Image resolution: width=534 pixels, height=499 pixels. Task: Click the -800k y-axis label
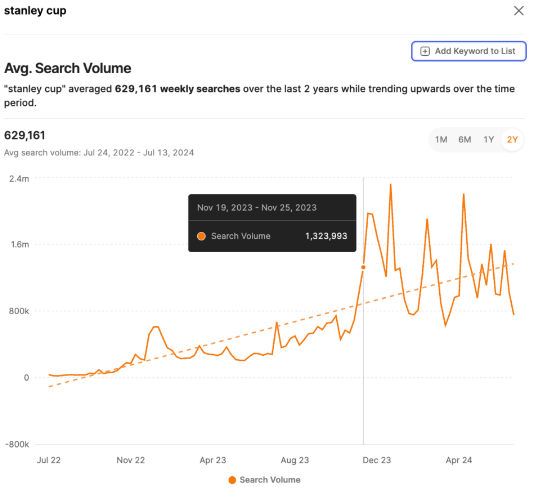coord(17,444)
